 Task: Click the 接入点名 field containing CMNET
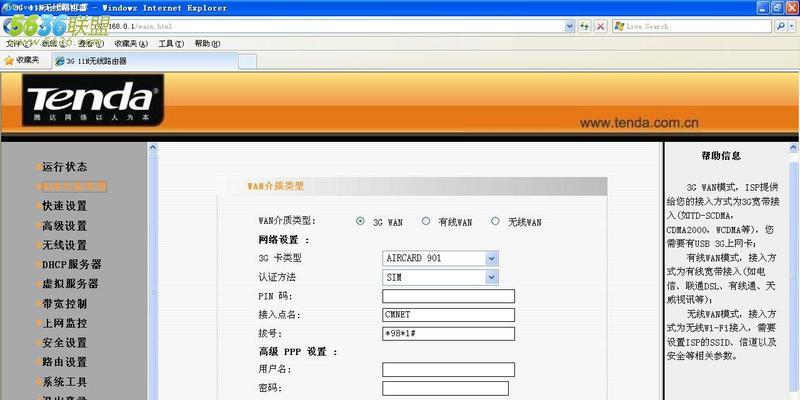coord(448,315)
